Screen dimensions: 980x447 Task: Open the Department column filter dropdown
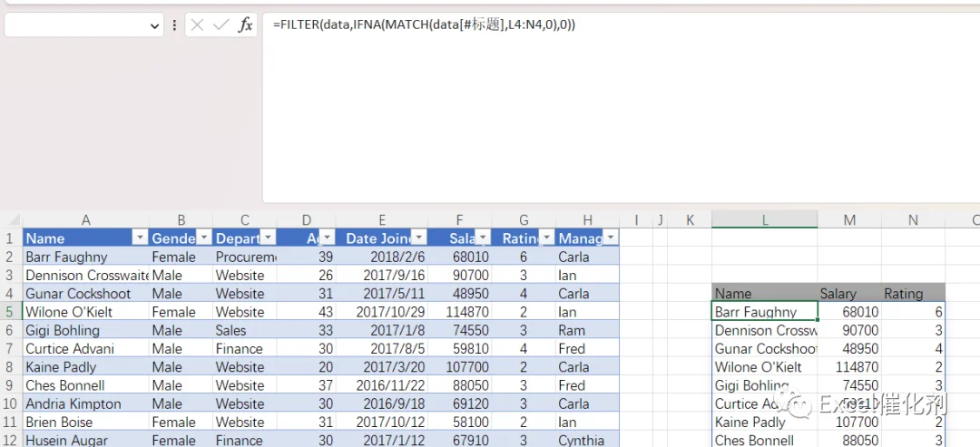click(x=268, y=238)
